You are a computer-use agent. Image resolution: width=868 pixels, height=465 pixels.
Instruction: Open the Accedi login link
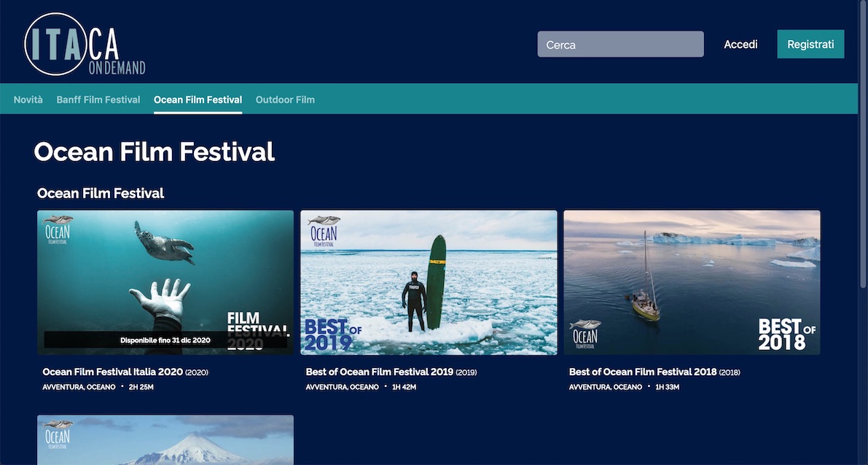tap(740, 44)
